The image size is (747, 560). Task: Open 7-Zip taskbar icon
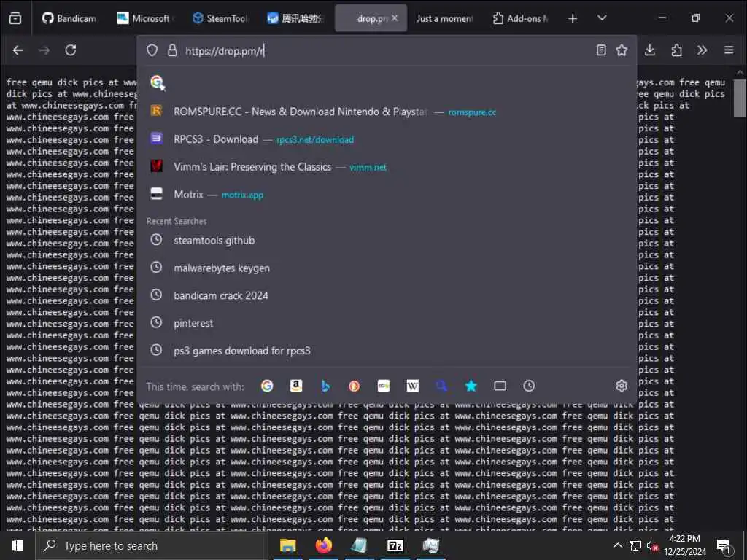[395, 545]
